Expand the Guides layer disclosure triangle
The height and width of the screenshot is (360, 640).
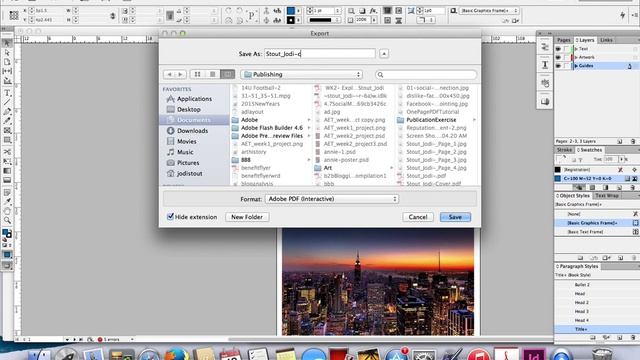576,66
